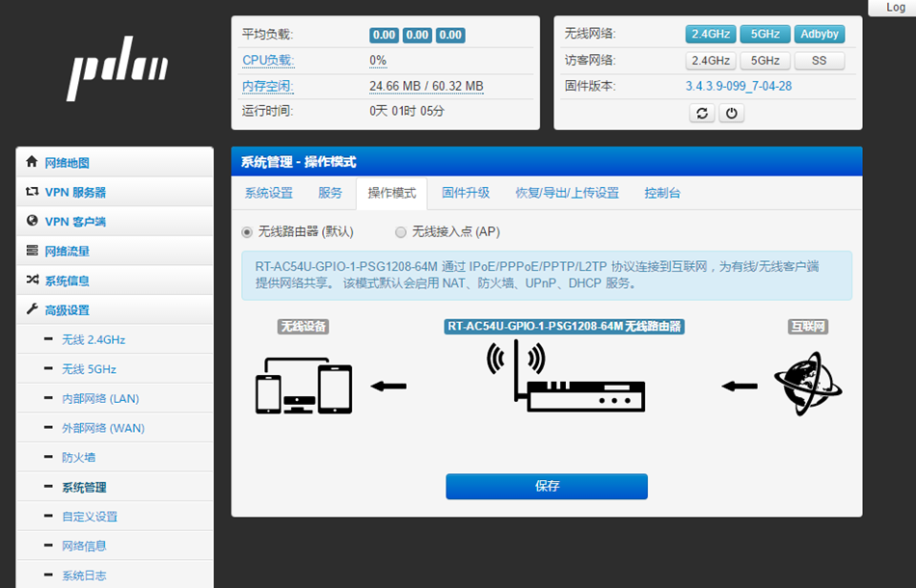Click the VPN 服务器 arrows icon

(32, 192)
